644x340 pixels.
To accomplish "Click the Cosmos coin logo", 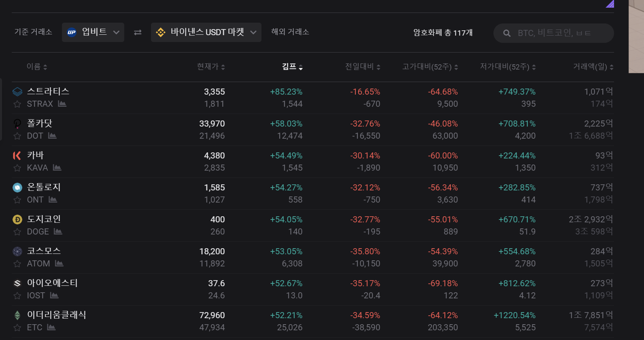I will point(17,251).
